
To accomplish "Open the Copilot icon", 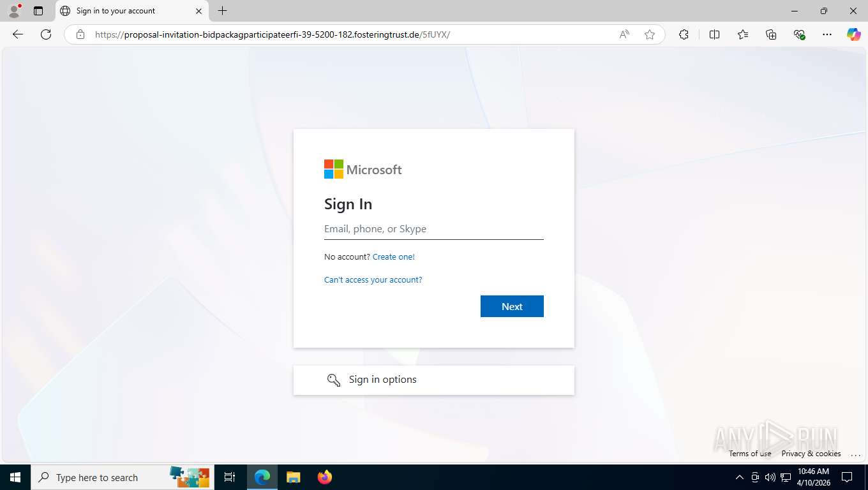I will [854, 34].
